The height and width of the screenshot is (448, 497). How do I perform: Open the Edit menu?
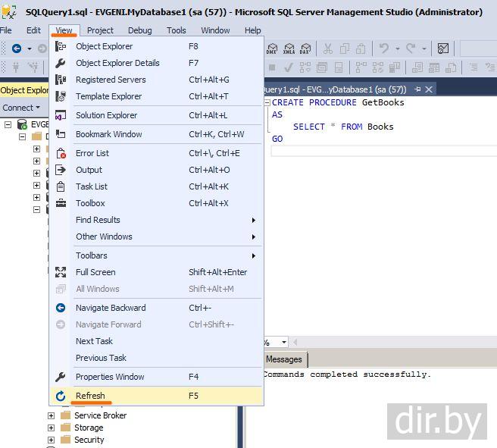33,30
